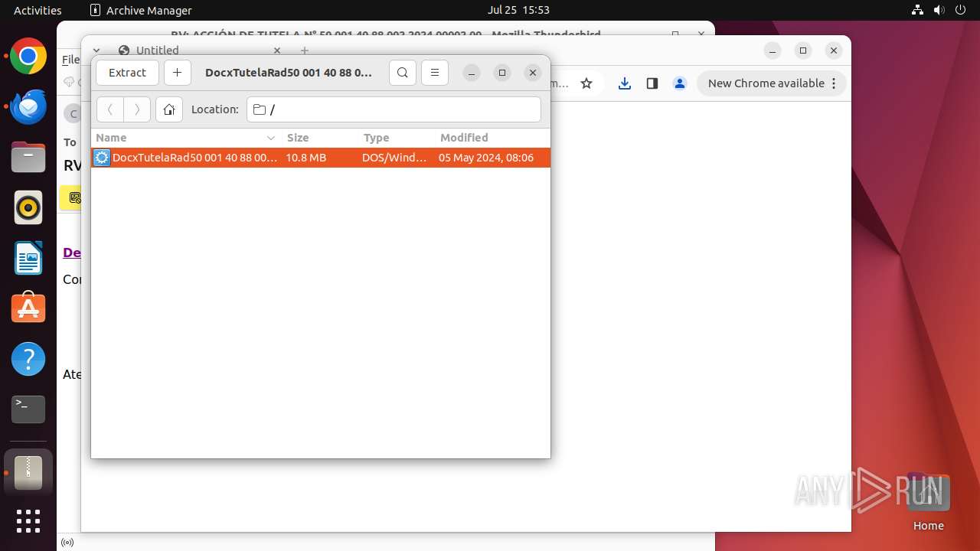Click the power icon in system tray
The width and height of the screenshot is (980, 551).
(960, 10)
